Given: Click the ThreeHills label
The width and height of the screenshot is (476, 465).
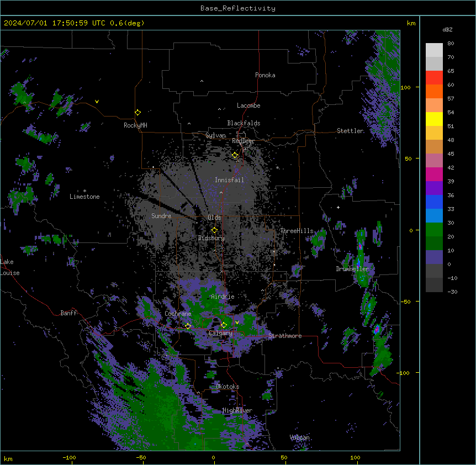Looking at the screenshot, I should 297,231.
